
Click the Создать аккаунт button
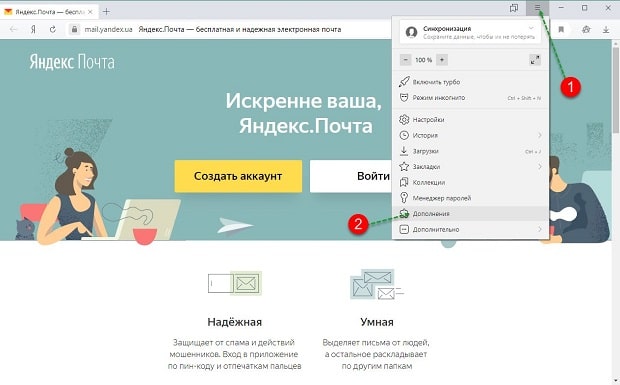pyautogui.click(x=238, y=176)
